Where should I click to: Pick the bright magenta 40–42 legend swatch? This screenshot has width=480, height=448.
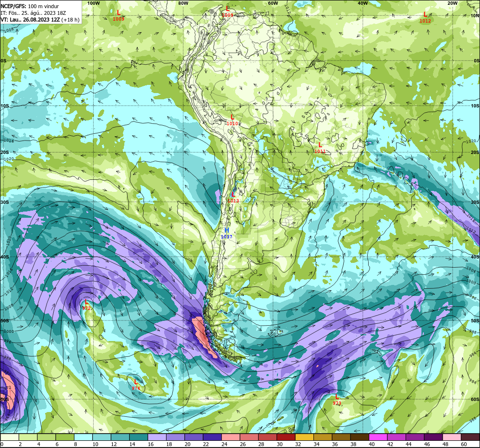[x=378, y=437]
